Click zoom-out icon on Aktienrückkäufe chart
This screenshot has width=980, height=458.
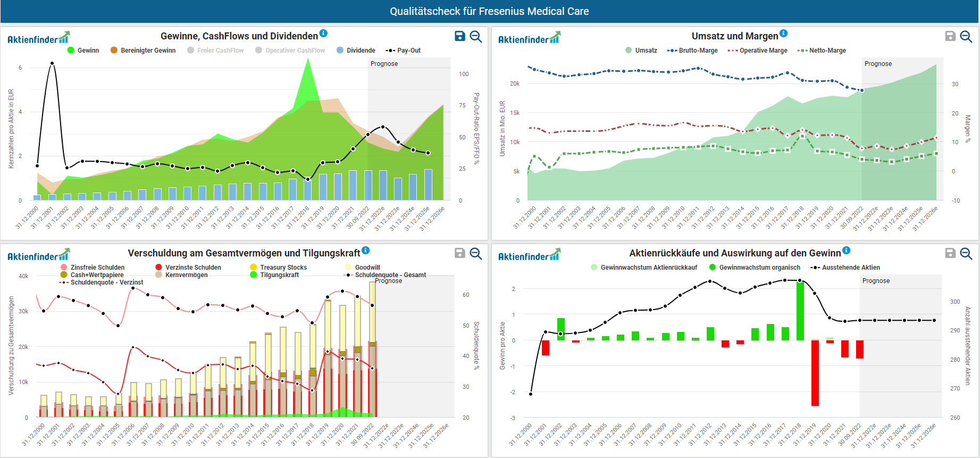pyautogui.click(x=966, y=253)
